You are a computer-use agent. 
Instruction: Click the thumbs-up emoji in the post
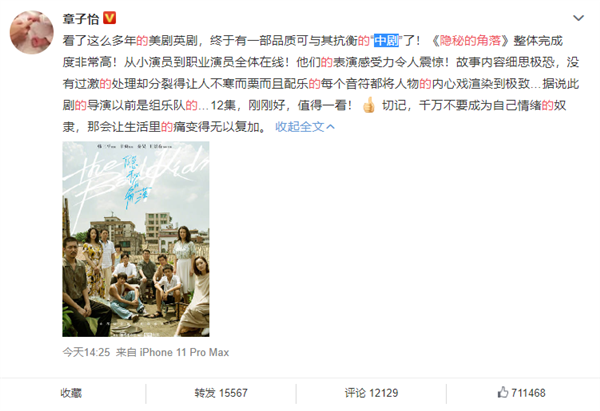369,105
